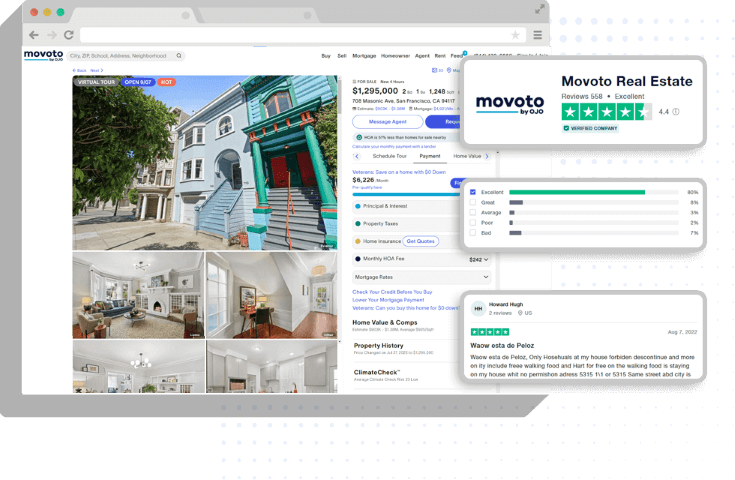Open the Home Value & Comps section
This screenshot has width=735, height=480.
click(384, 322)
